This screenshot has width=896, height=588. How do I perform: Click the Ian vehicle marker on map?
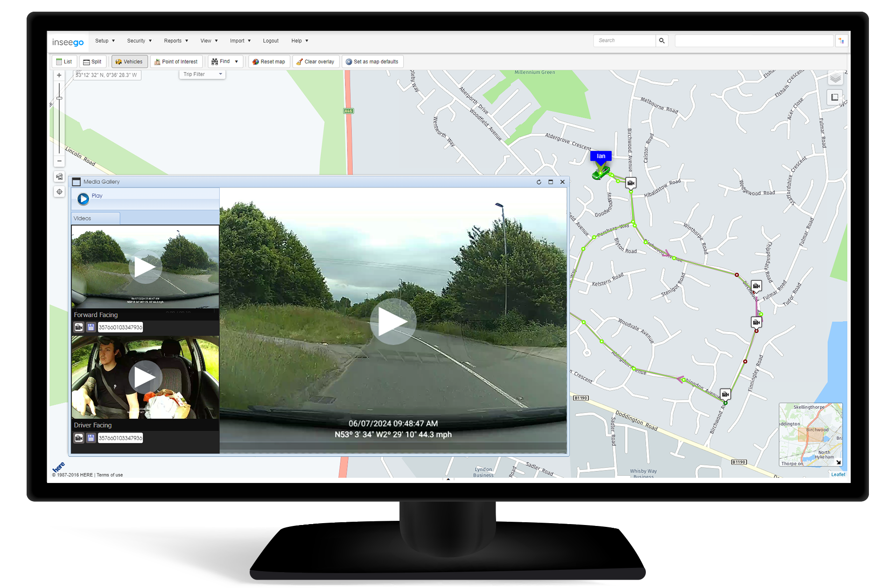pos(601,173)
